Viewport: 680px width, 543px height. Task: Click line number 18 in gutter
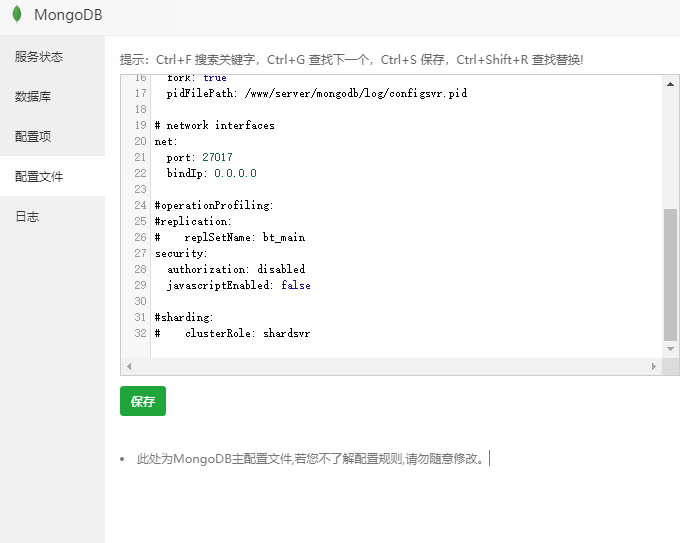pyautogui.click(x=140, y=109)
